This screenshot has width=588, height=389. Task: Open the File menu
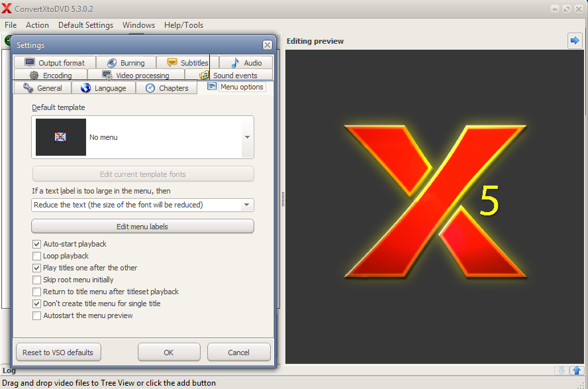11,25
